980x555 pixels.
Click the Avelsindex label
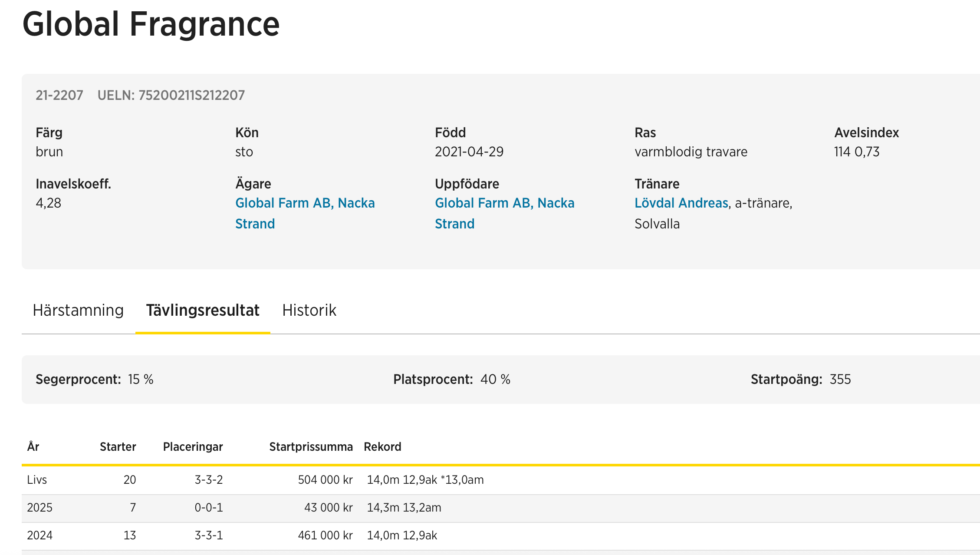866,132
